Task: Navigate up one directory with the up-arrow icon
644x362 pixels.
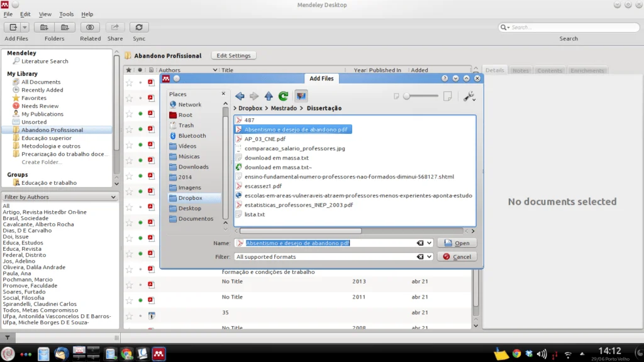Action: tap(269, 96)
